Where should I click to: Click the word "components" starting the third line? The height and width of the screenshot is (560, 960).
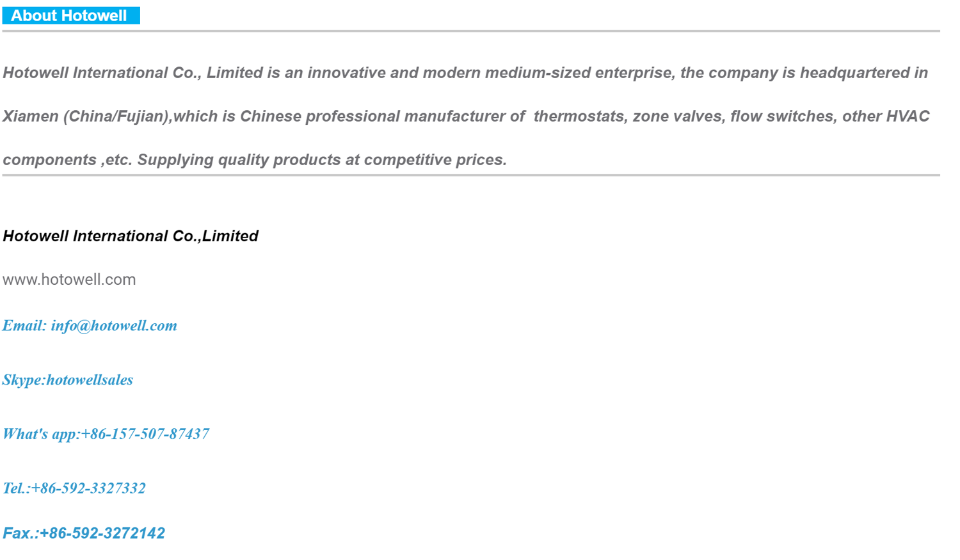(x=49, y=160)
